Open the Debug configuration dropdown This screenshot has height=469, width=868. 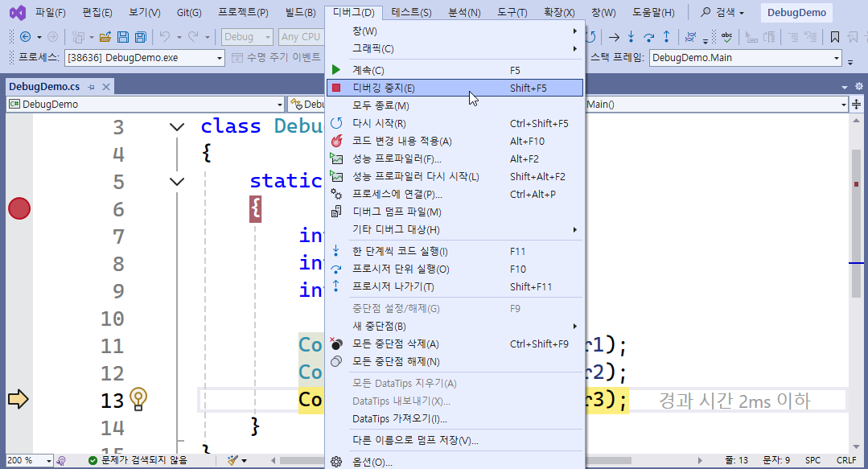pos(246,36)
